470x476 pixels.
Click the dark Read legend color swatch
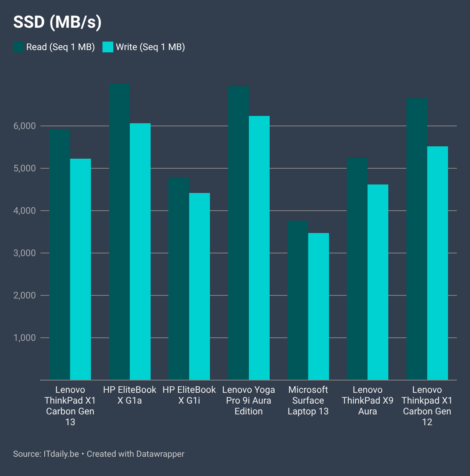tap(18, 47)
